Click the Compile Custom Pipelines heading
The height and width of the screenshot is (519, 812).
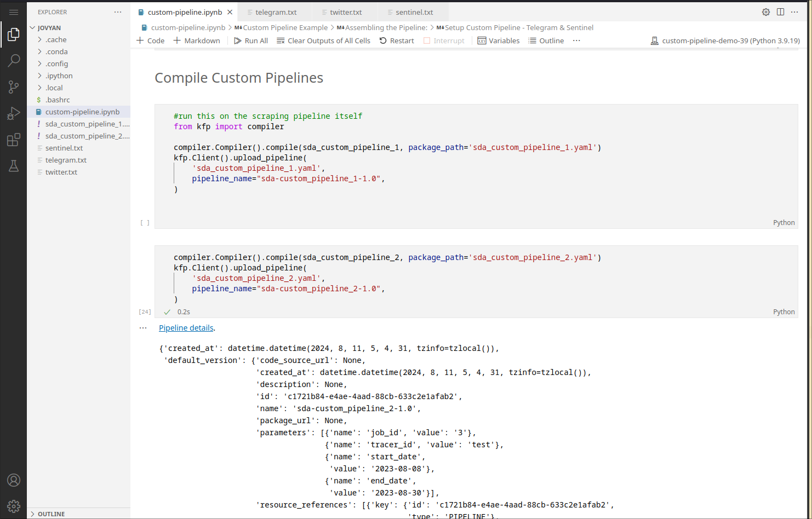click(239, 78)
